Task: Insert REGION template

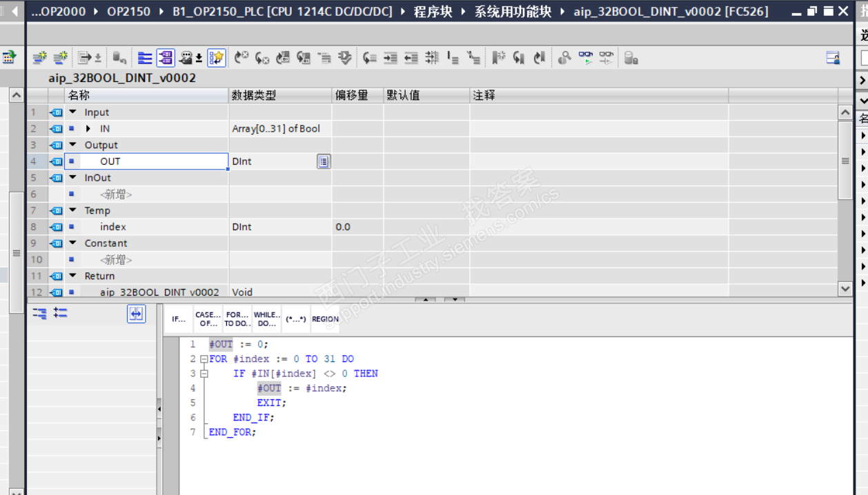Action: [325, 319]
